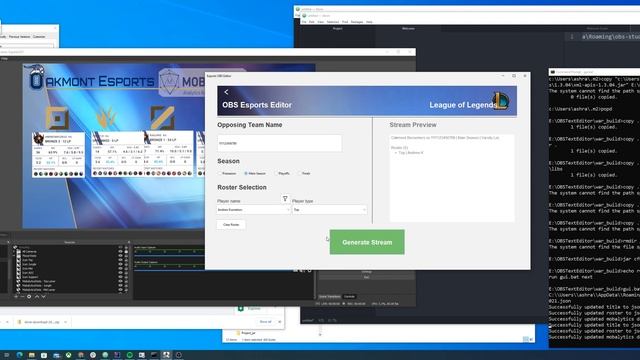Select the Main Season radio button
The width and height of the screenshot is (640, 360).
[246, 173]
